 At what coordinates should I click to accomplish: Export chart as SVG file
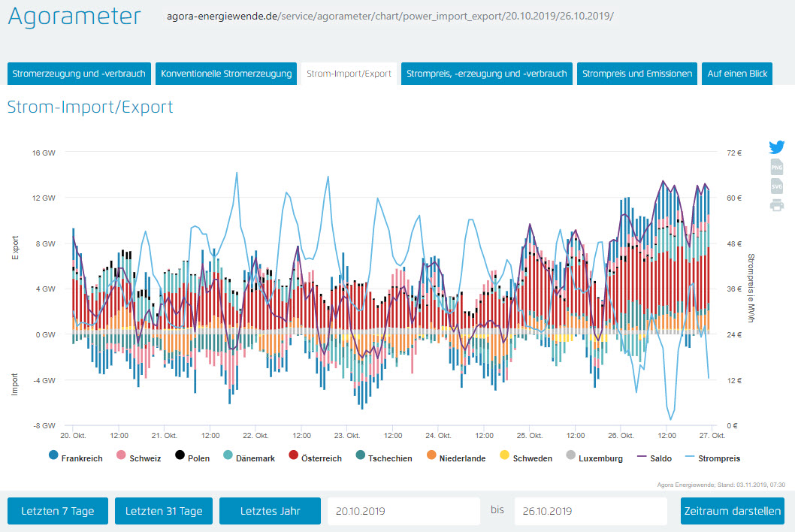pyautogui.click(x=776, y=186)
